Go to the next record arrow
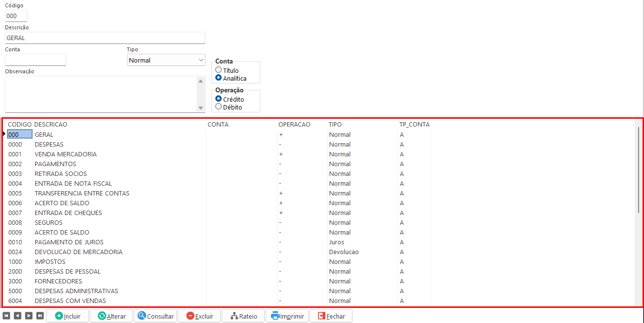Viewport: 644px width, 323px height. click(29, 316)
